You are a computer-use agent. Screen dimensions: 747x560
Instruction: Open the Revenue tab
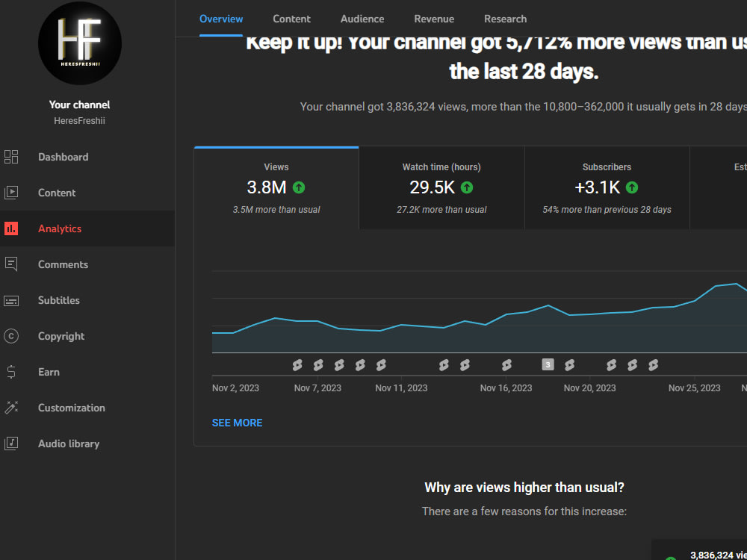(x=434, y=19)
